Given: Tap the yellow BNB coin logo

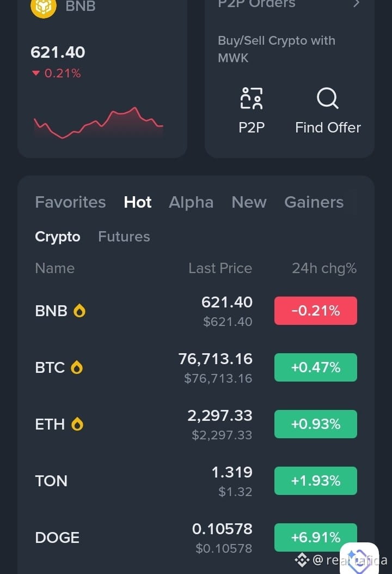Looking at the screenshot, I should coord(44,7).
